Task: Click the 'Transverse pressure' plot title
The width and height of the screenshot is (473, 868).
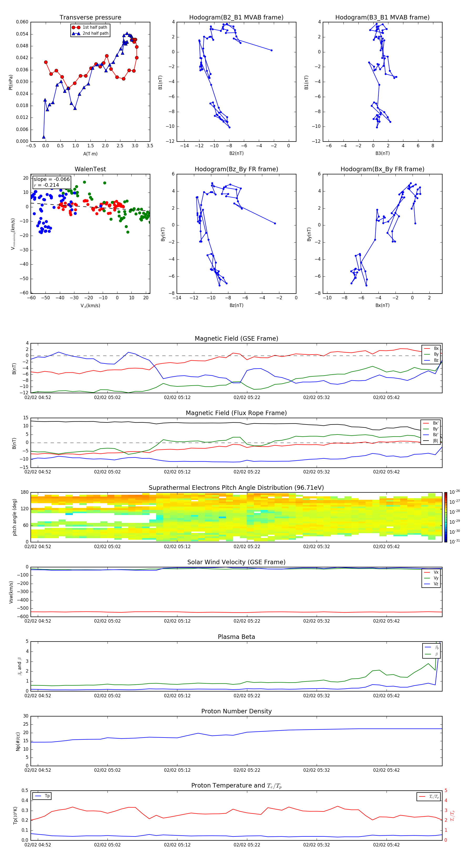Action: 90,18
